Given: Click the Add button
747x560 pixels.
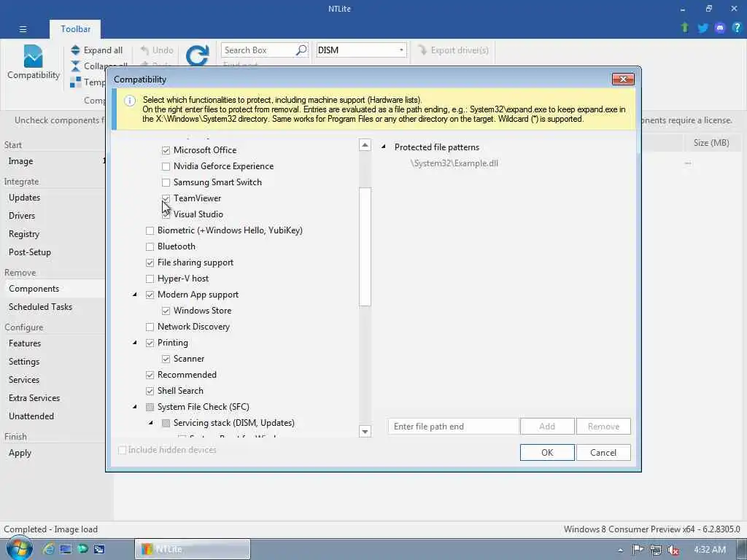Looking at the screenshot, I should tap(547, 426).
